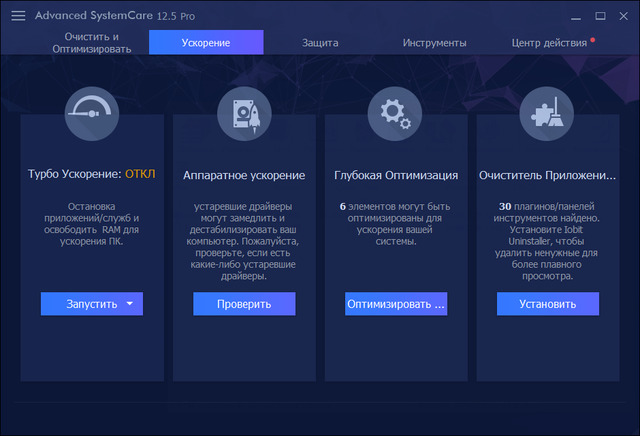Maximize the Advanced SystemCare window
This screenshot has width=640, height=436.
[601, 16]
